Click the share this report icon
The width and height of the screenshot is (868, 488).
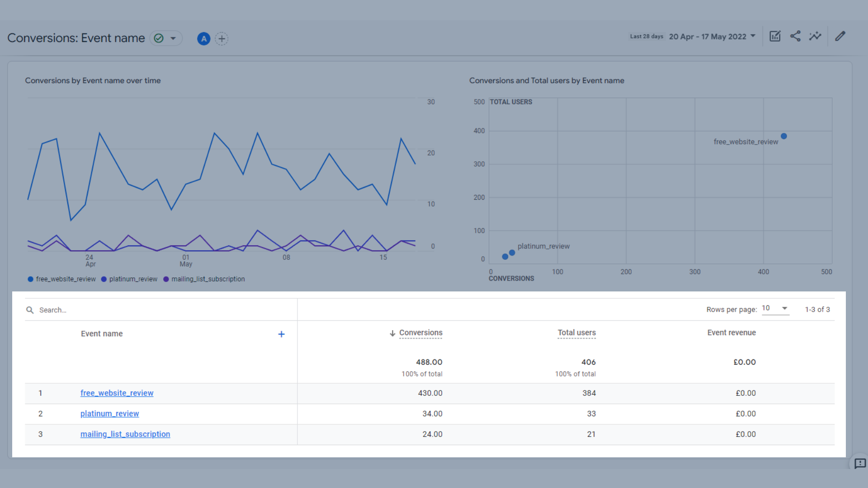(795, 36)
